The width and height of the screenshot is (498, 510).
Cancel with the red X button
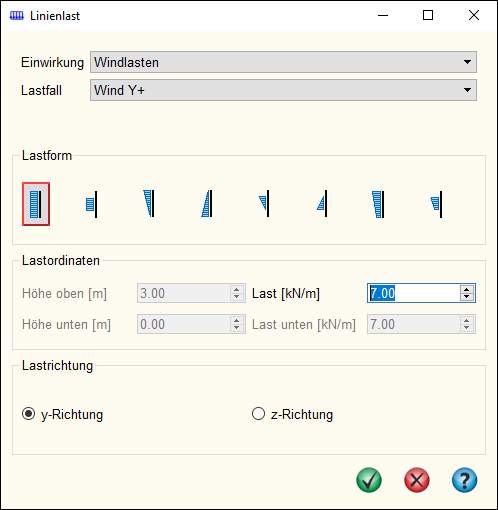pyautogui.click(x=417, y=480)
